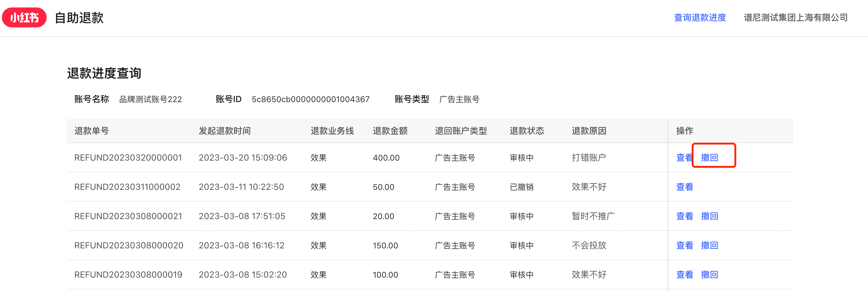Screen dimensions: 868x291
Task: Withdraw refund REFUND20230320000001 via 撤回
Action: pos(710,157)
